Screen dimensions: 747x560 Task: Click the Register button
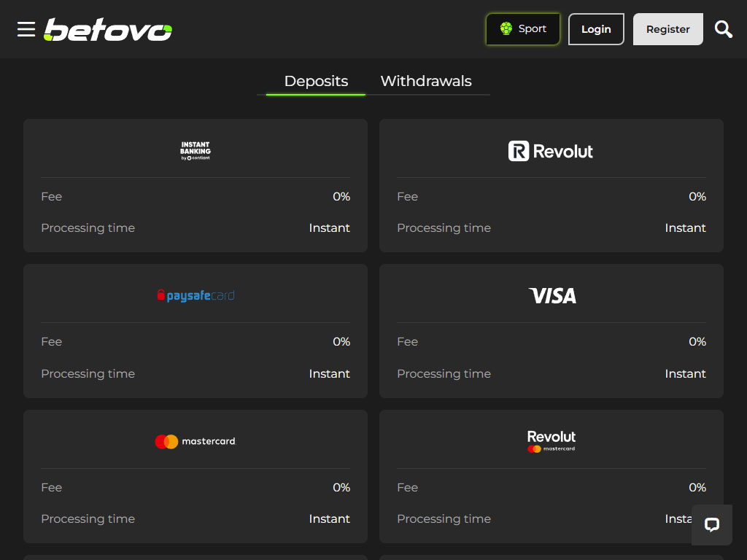pos(668,29)
